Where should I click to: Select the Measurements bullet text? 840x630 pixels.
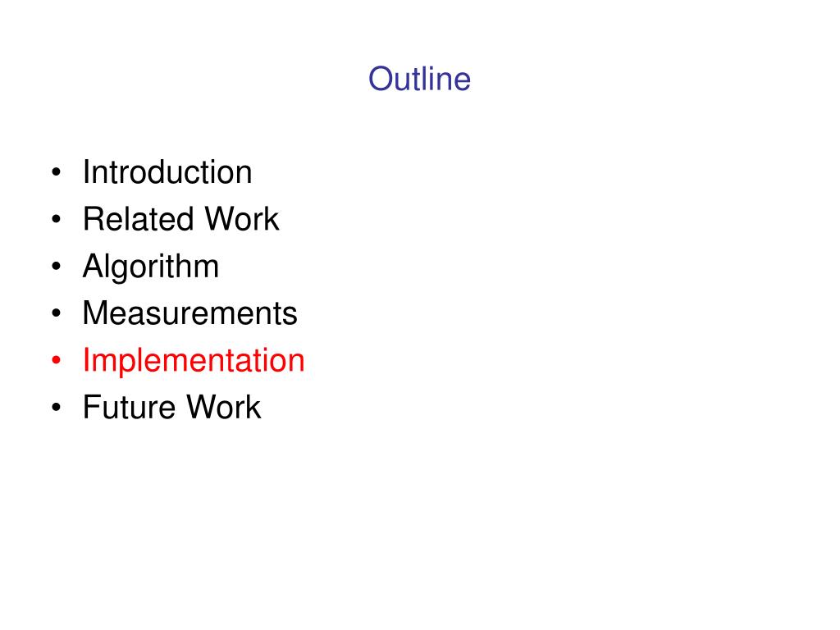click(189, 313)
